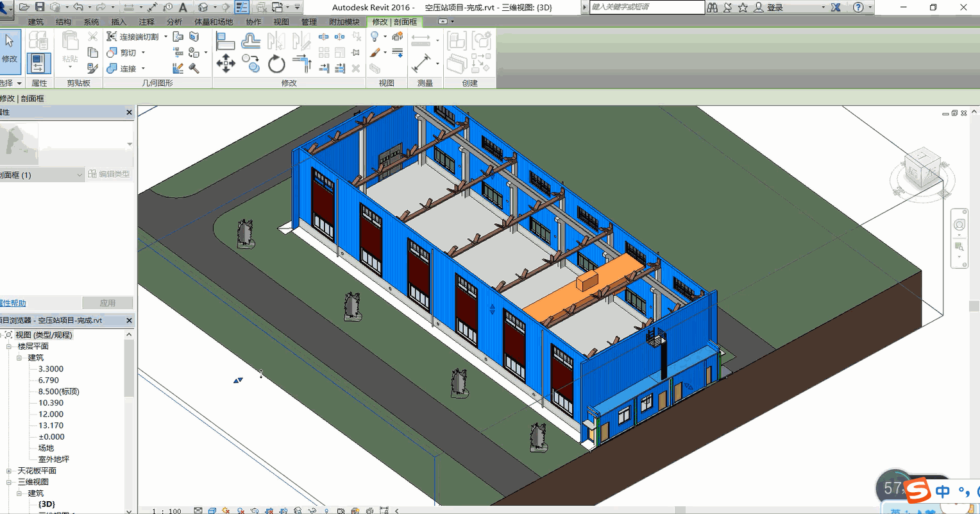This screenshot has height=514, width=980.
Task: Click the 粘贴 paste button
Action: 70,50
